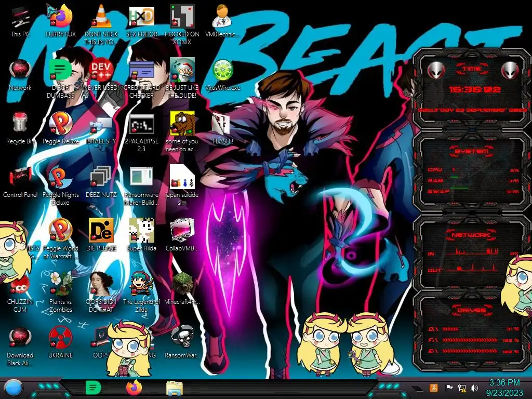Image resolution: width=532 pixels, height=399 pixels.
Task: Open the VLC cone shortcut
Action: point(101,24)
